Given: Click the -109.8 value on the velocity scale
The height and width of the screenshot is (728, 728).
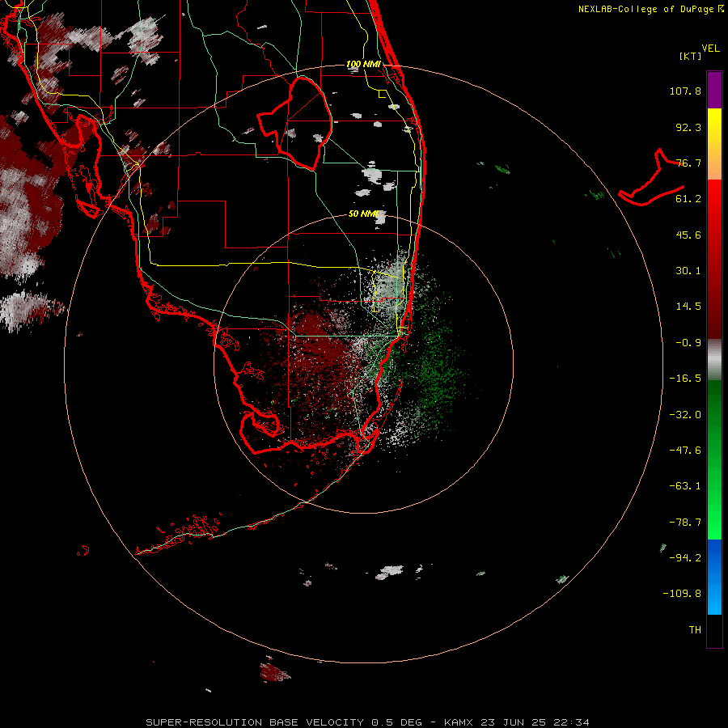Looking at the screenshot, I should (x=682, y=594).
